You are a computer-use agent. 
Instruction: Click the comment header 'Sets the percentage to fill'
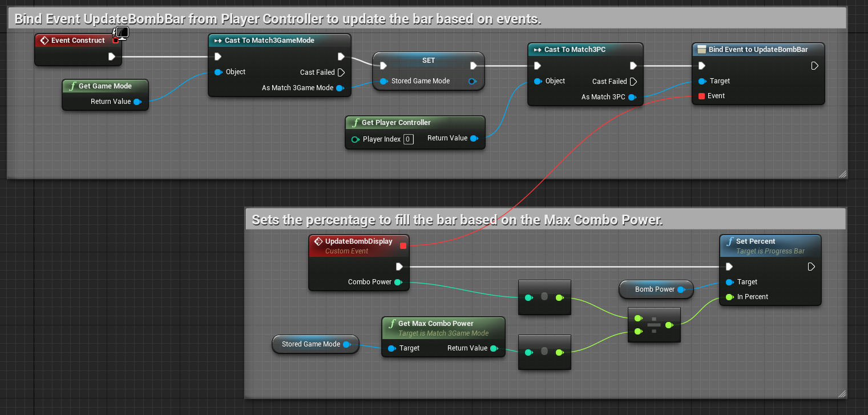point(457,220)
